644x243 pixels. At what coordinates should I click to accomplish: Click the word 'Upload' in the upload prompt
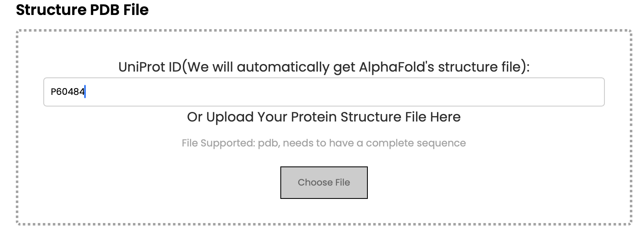(230, 117)
